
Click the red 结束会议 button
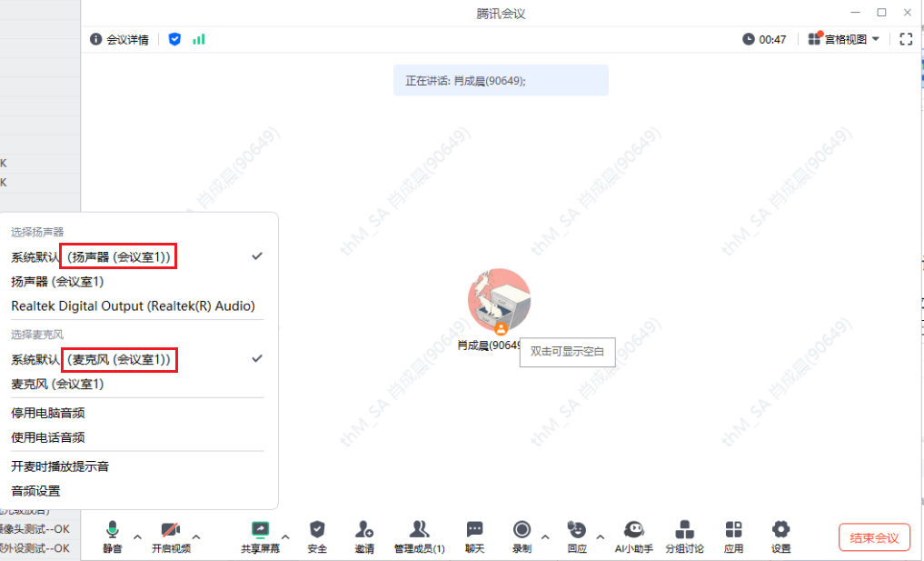[874, 537]
